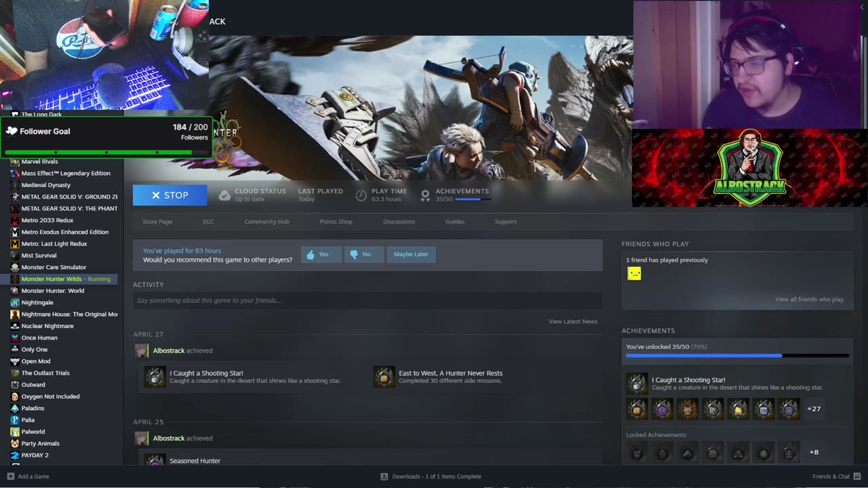The image size is (868, 488).
Task: Click the white Metro Exodus Enhanced Edition icon
Action: pyautogui.click(x=15, y=232)
